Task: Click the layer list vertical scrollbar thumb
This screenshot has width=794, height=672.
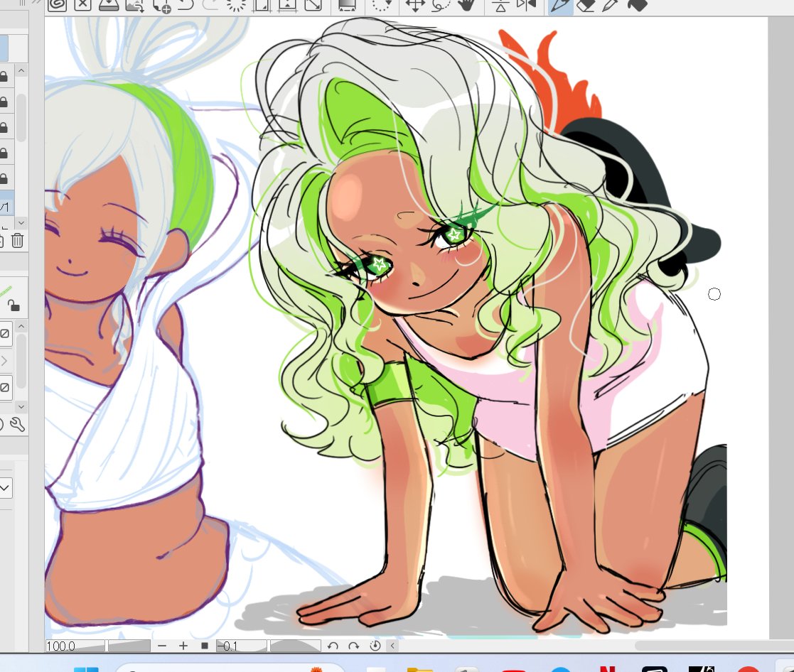Action: 21,117
